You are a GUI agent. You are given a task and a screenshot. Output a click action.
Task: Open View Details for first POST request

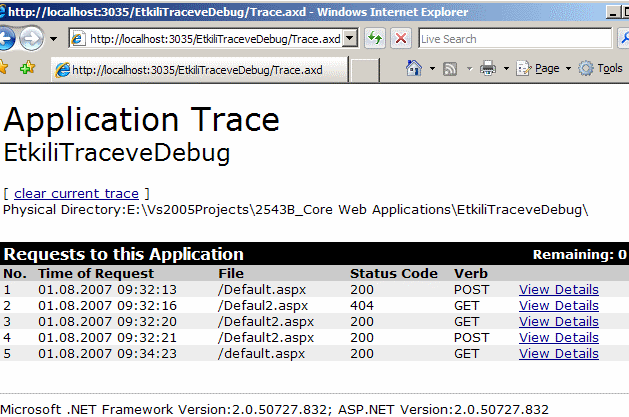tap(558, 290)
